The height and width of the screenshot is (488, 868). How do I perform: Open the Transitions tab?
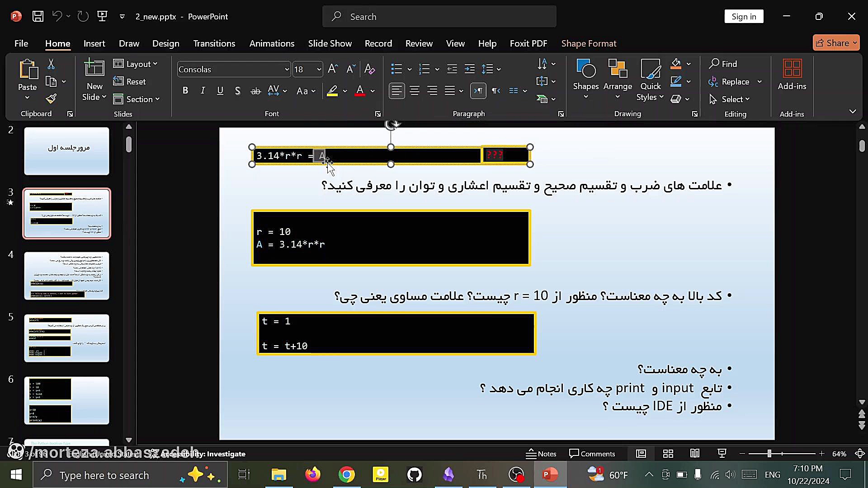pos(214,43)
